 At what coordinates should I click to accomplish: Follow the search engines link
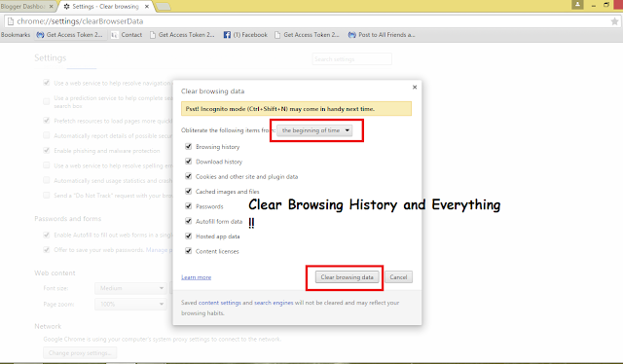pos(274,303)
